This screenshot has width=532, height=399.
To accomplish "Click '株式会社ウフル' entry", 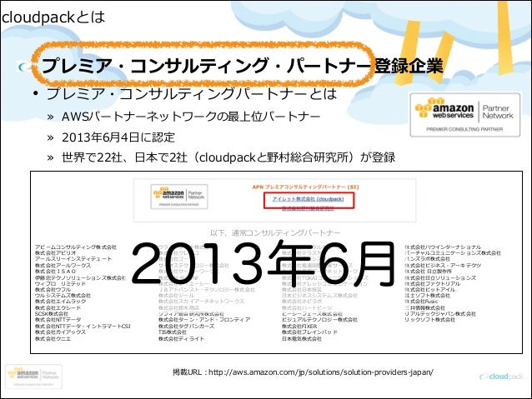I will click(x=53, y=290).
